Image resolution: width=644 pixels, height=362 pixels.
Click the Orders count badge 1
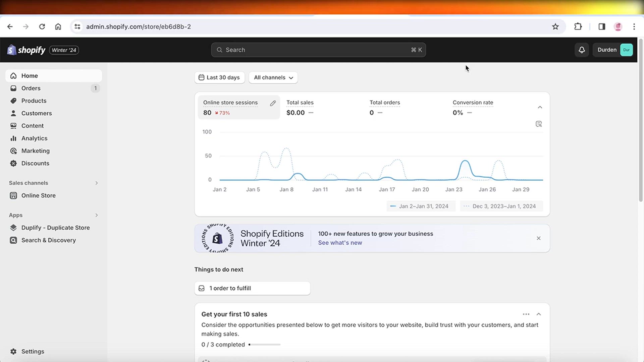pyautogui.click(x=95, y=88)
